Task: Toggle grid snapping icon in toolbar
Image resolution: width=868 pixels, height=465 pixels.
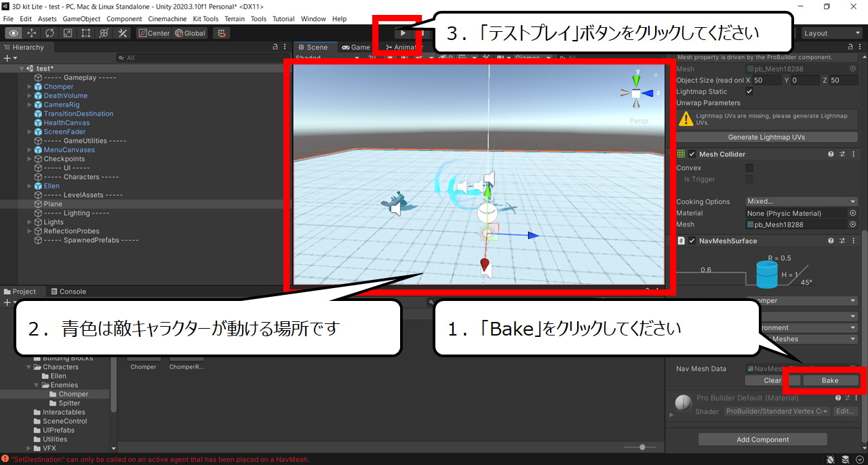Action: [221, 33]
